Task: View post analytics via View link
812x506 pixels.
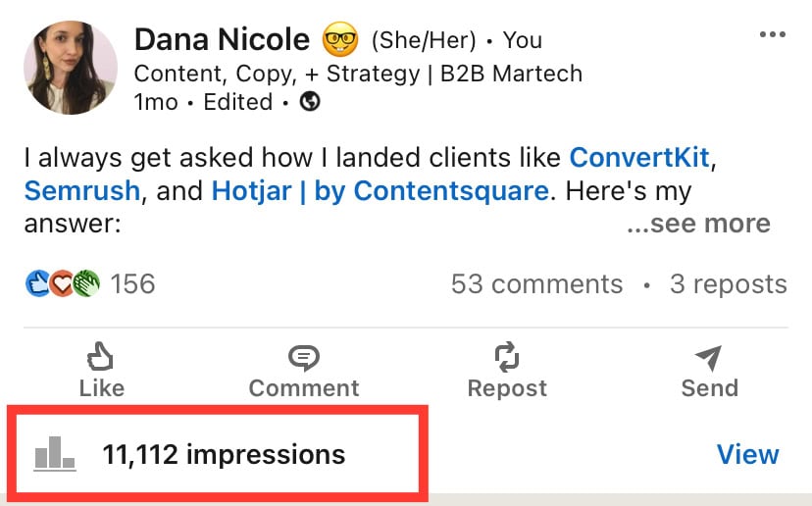Action: click(x=748, y=454)
